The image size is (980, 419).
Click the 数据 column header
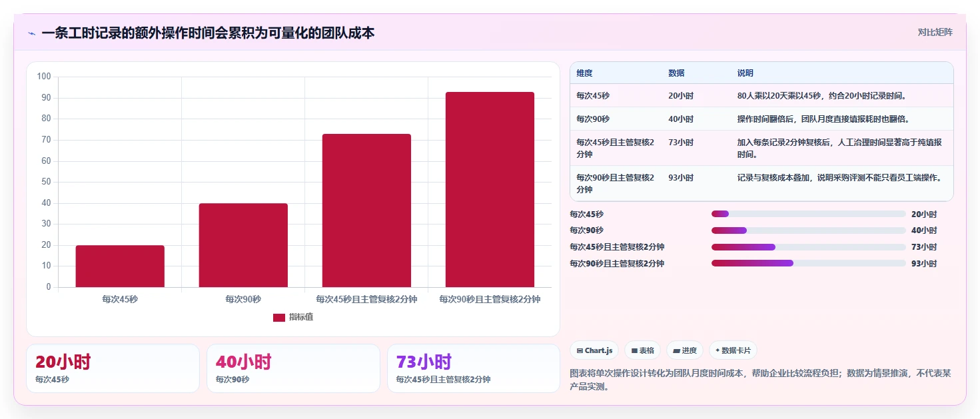click(x=676, y=73)
